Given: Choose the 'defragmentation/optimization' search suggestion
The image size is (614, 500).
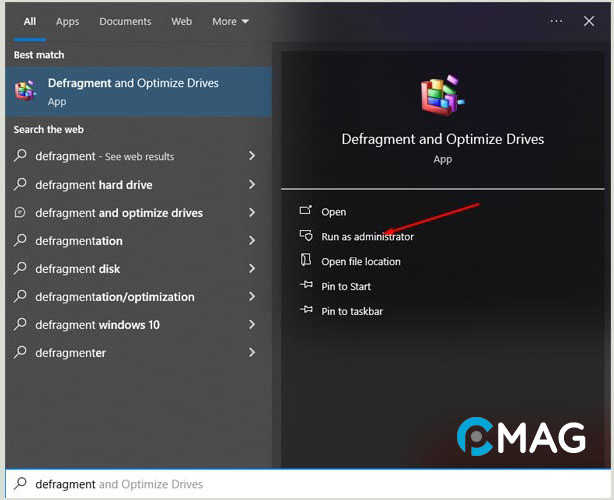Looking at the screenshot, I should [x=115, y=297].
